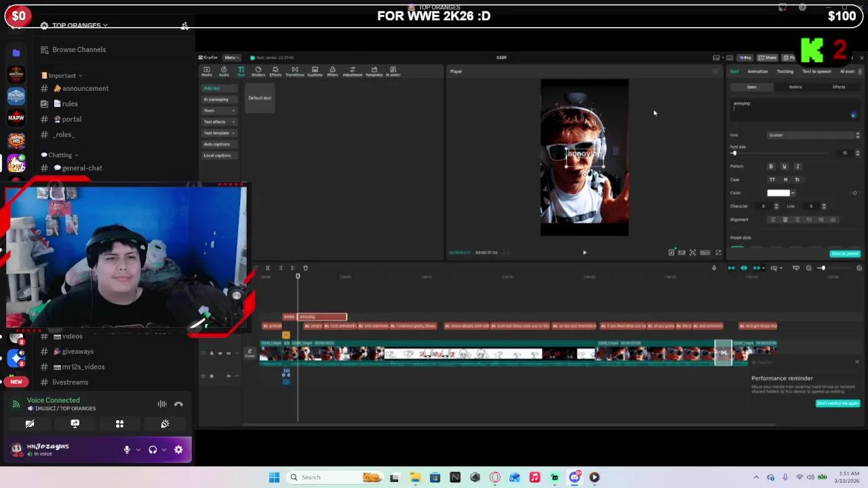Viewport: 868px width, 488px height.
Task: Click the Discord soundboard icon
Action: (165, 424)
